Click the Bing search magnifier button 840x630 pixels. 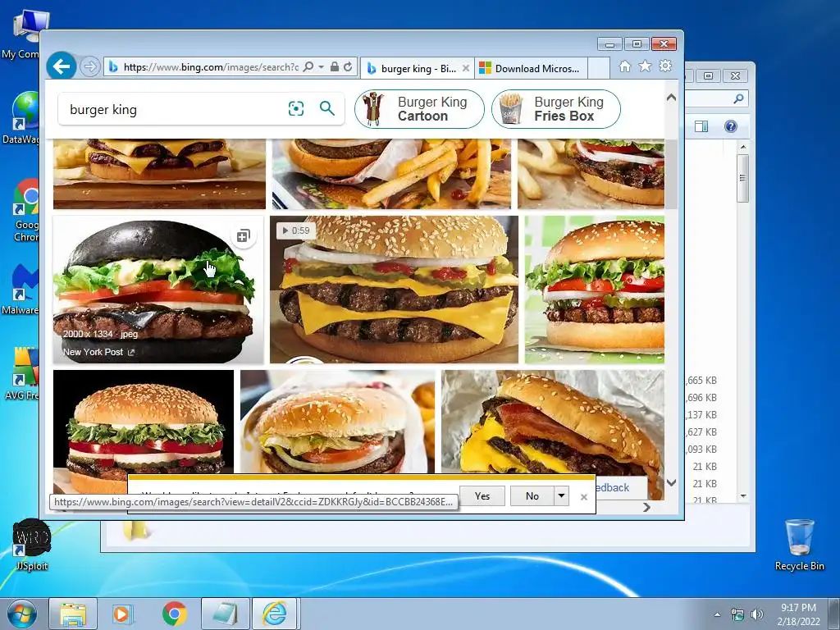point(327,109)
